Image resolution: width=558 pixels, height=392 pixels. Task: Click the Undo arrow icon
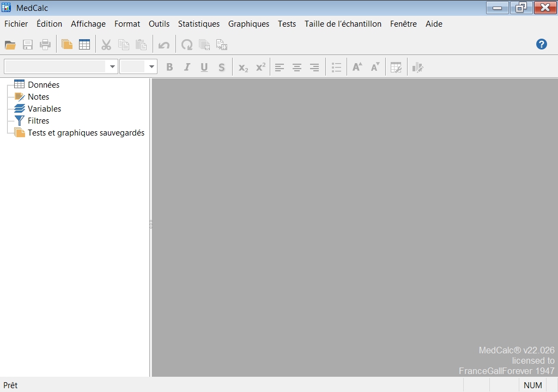tap(163, 45)
